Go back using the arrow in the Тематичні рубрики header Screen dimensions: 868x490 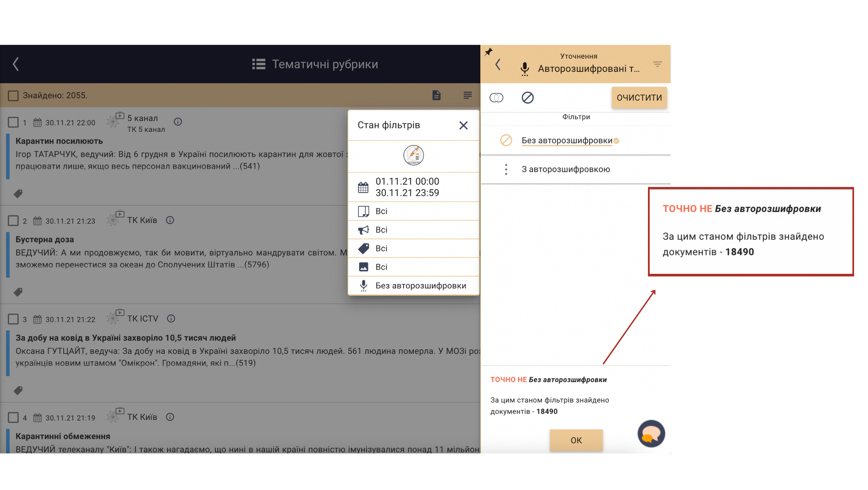16,64
